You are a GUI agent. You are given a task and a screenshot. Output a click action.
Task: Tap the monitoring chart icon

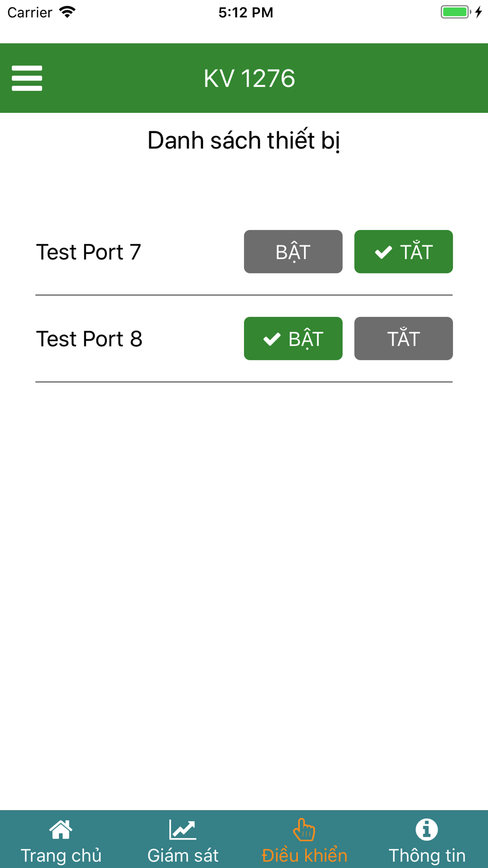pos(183,829)
